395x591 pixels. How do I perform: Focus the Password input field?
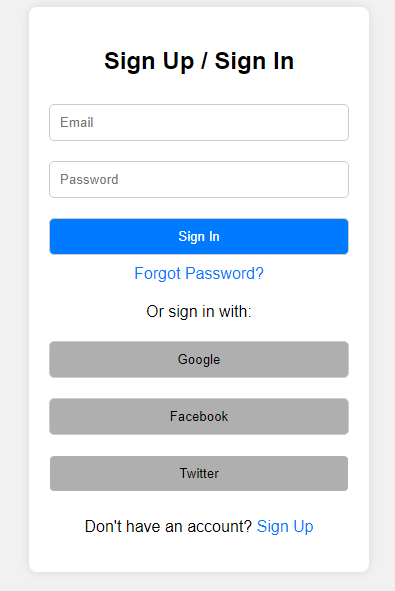pos(199,179)
